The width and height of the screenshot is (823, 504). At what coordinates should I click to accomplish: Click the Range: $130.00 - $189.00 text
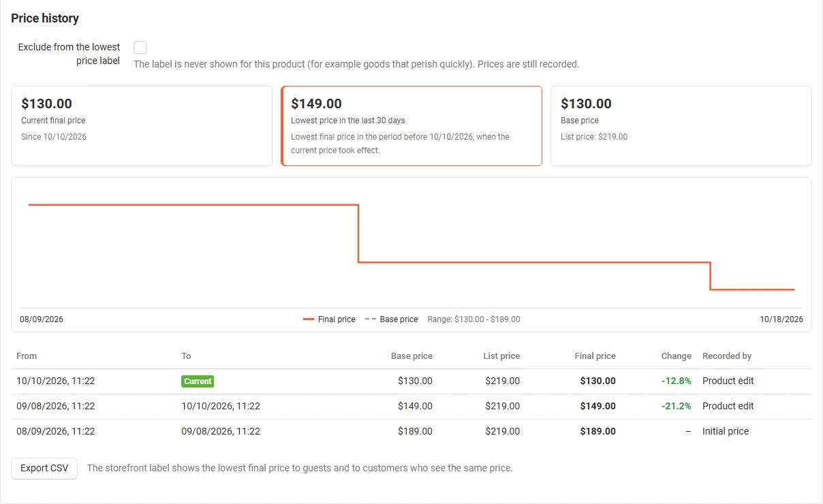point(473,319)
